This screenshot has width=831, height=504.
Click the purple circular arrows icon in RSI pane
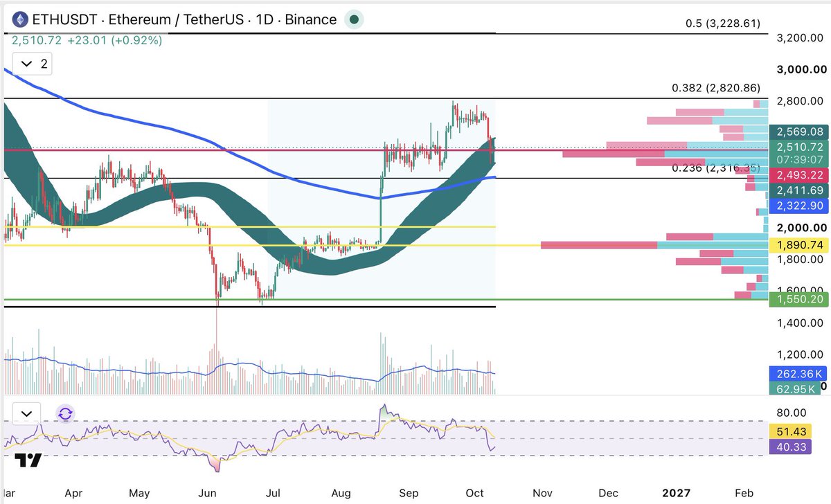(65, 414)
